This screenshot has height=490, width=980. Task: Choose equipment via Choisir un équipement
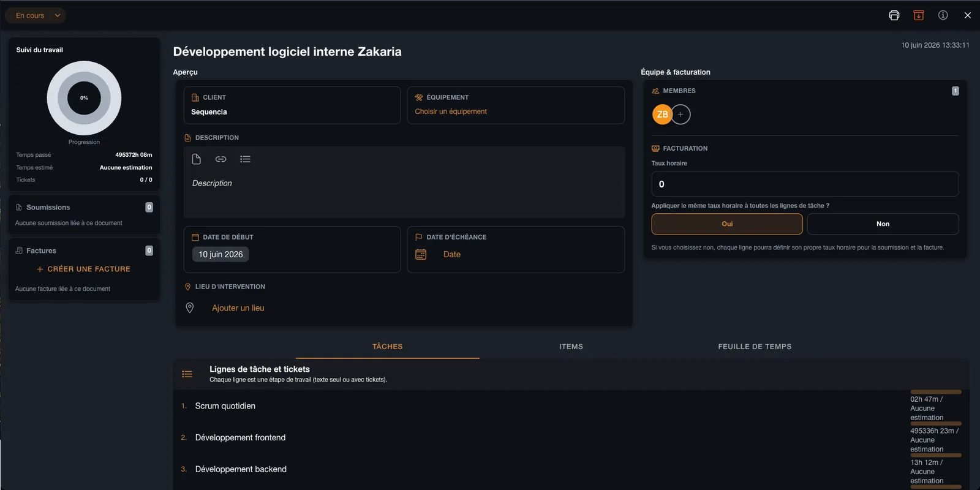pos(451,111)
